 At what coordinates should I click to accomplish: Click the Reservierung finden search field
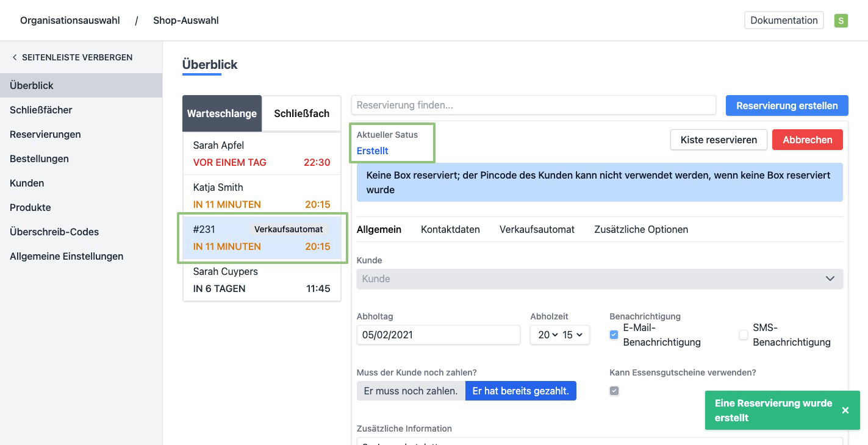point(533,105)
